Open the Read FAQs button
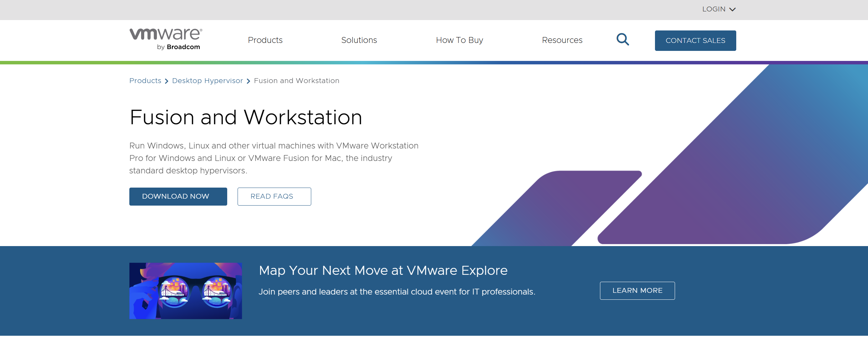Viewport: 868px width, 343px height. coord(274,197)
